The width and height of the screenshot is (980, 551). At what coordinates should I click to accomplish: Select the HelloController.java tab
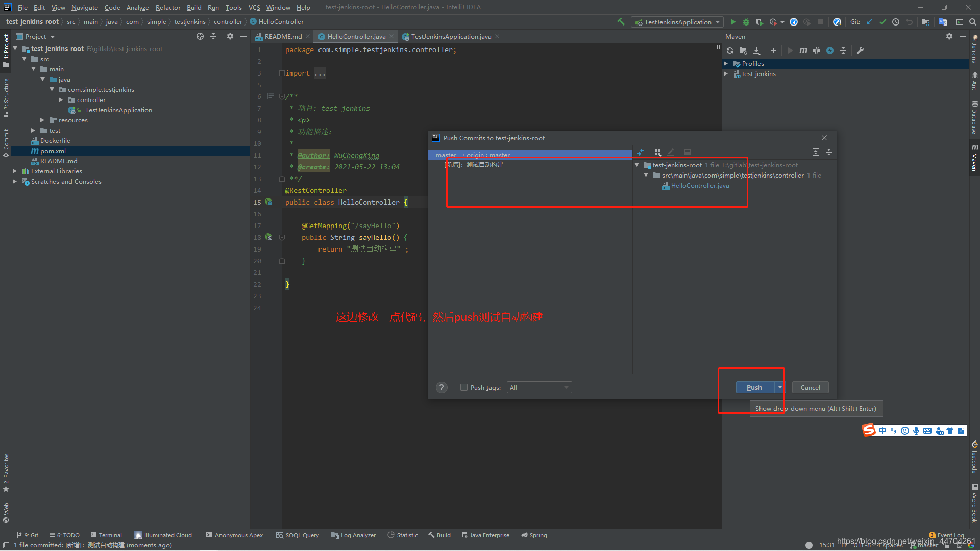pyautogui.click(x=355, y=36)
